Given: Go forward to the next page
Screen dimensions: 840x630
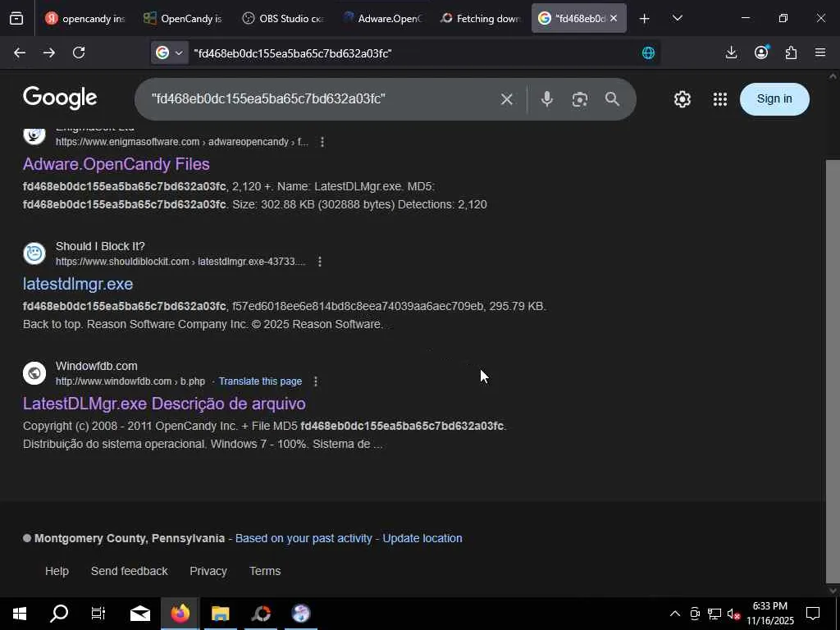Looking at the screenshot, I should click(48, 52).
